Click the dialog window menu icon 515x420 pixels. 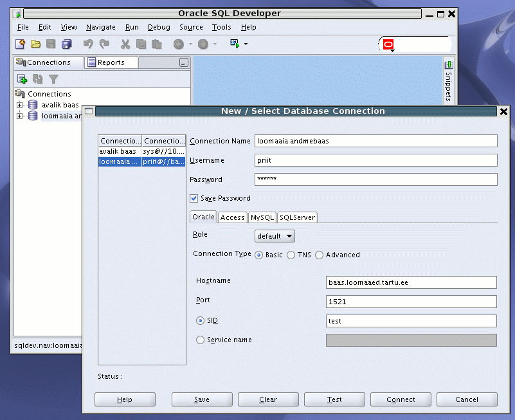tap(89, 111)
